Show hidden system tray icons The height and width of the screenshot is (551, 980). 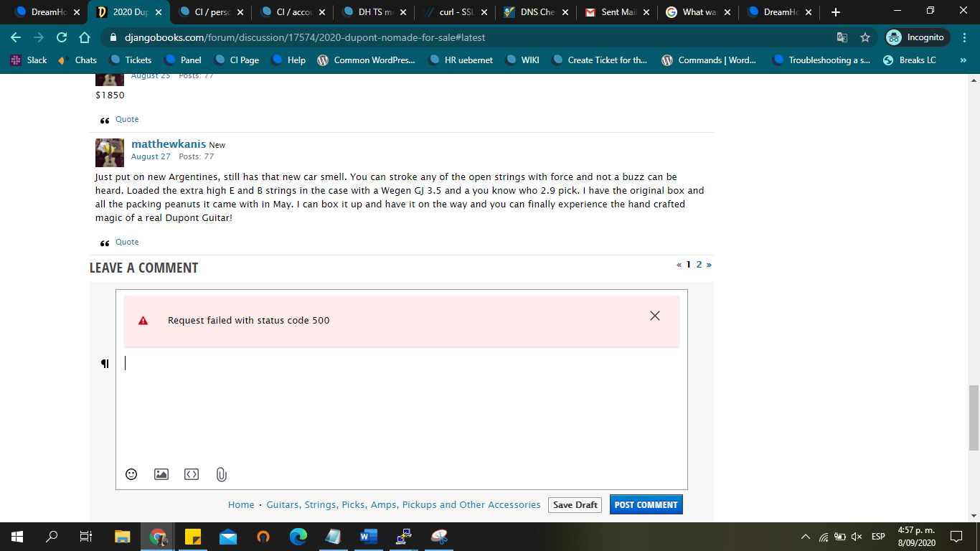pyautogui.click(x=805, y=537)
